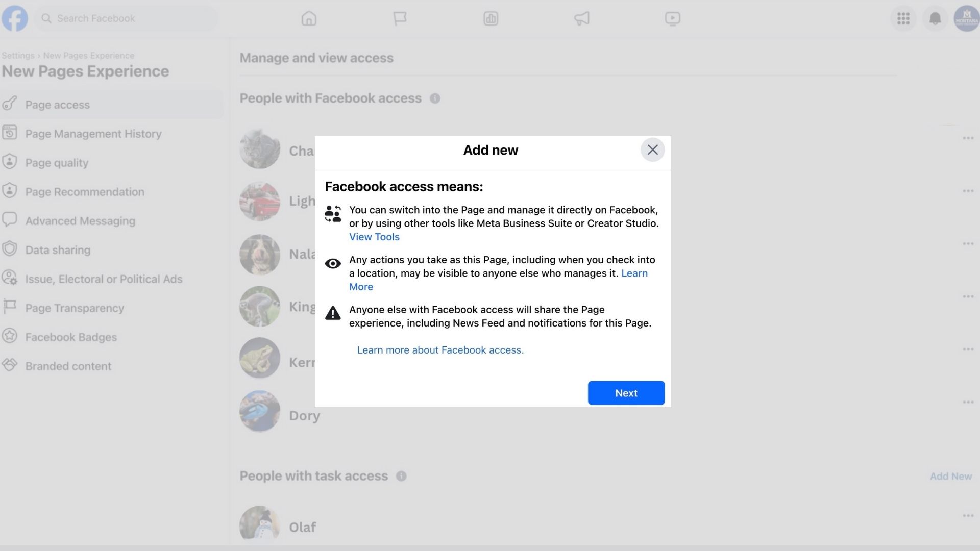Screen dimensions: 980x551
Task: Click the Flag/Pages icon in navbar
Action: [x=400, y=18]
